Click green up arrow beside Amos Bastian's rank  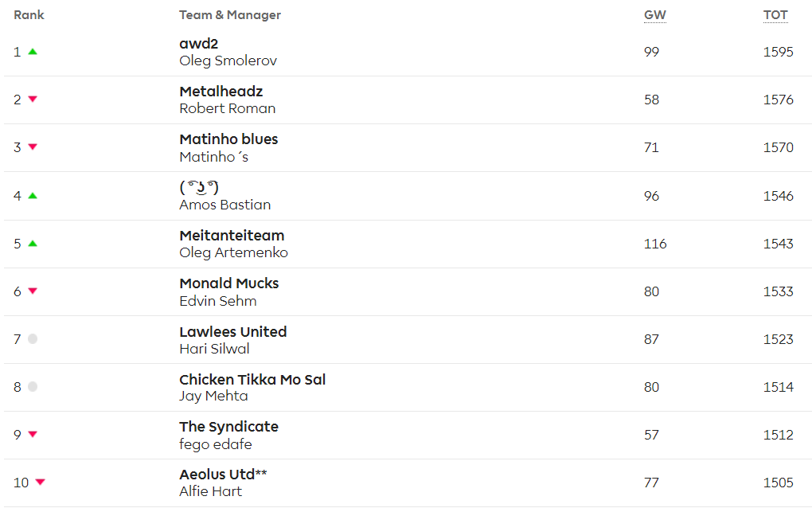(x=33, y=196)
